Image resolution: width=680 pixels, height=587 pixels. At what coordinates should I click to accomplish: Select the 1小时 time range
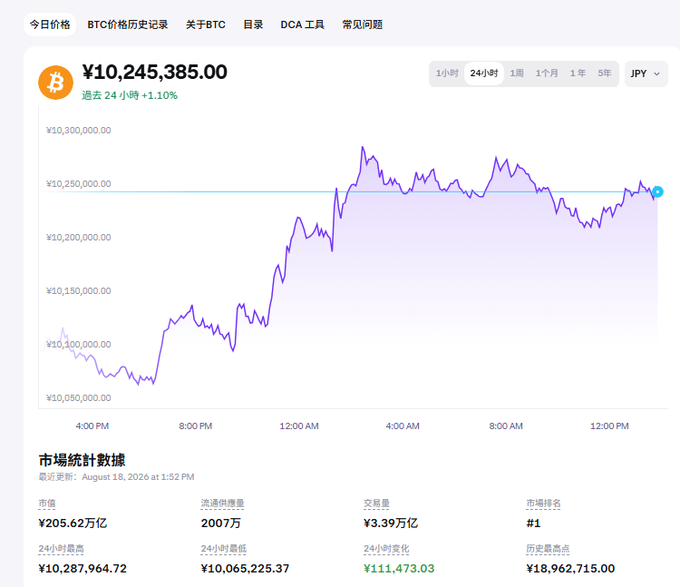(x=447, y=73)
